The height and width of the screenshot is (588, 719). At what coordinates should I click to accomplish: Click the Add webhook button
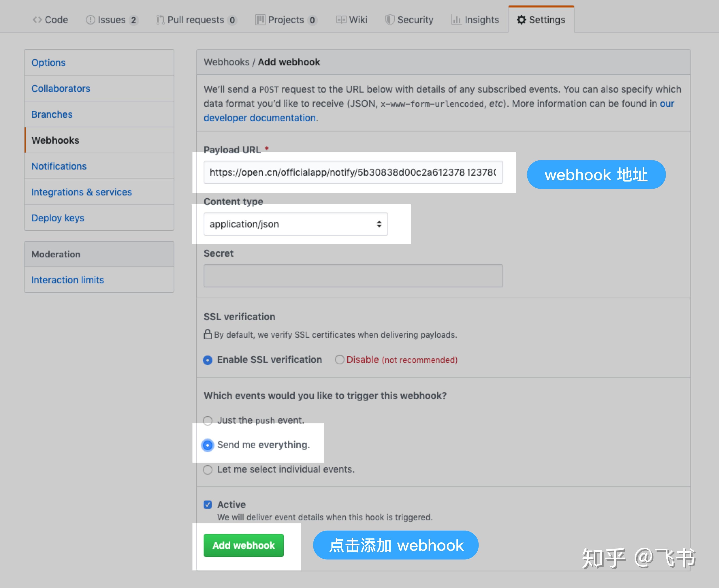pyautogui.click(x=244, y=545)
